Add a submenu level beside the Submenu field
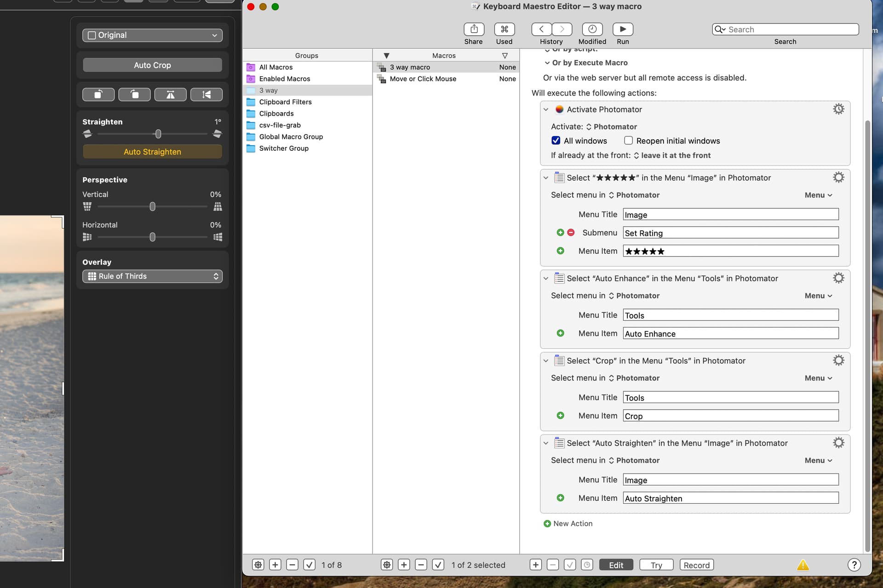Viewport: 883px width, 588px height. (560, 233)
